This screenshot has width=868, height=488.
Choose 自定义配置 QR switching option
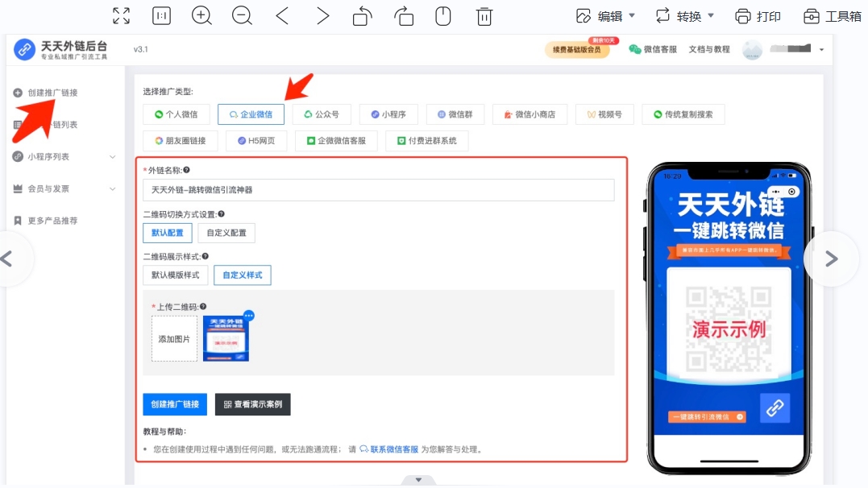(226, 233)
